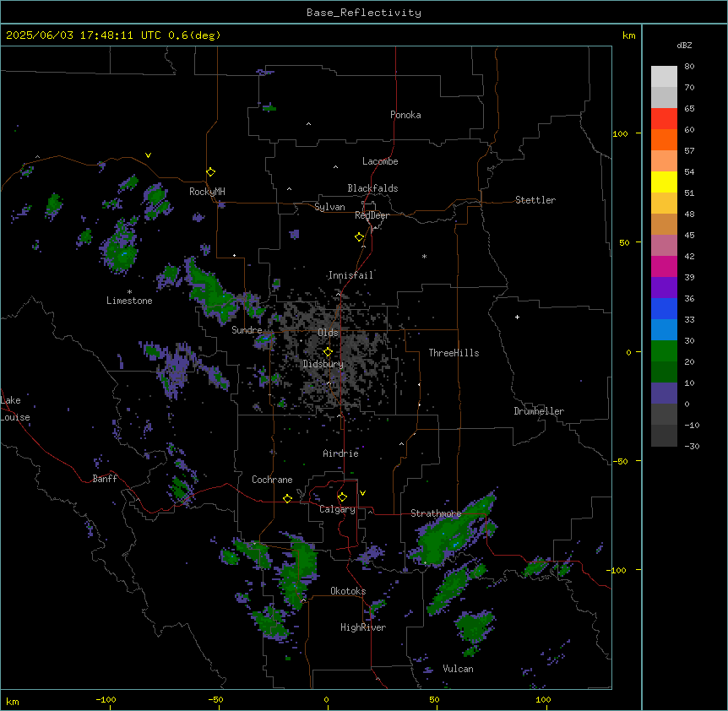This screenshot has height=711, width=728.
Task: Click the Ponoka city label
Action: point(405,115)
